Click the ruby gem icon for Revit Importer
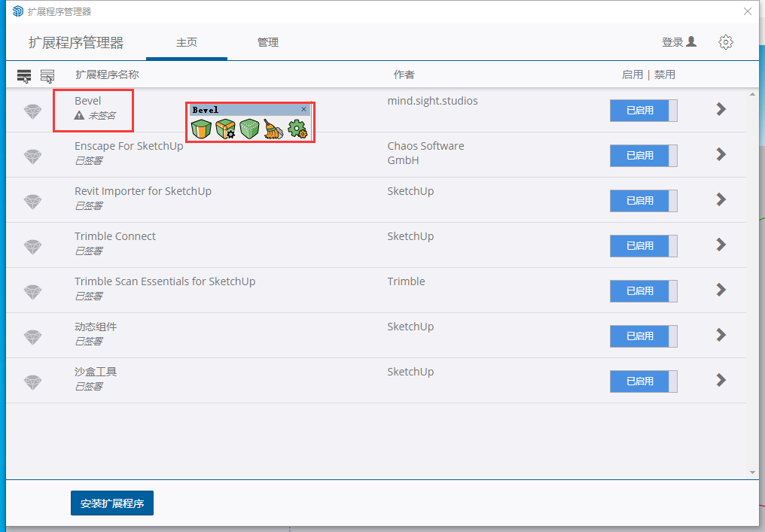 point(32,202)
